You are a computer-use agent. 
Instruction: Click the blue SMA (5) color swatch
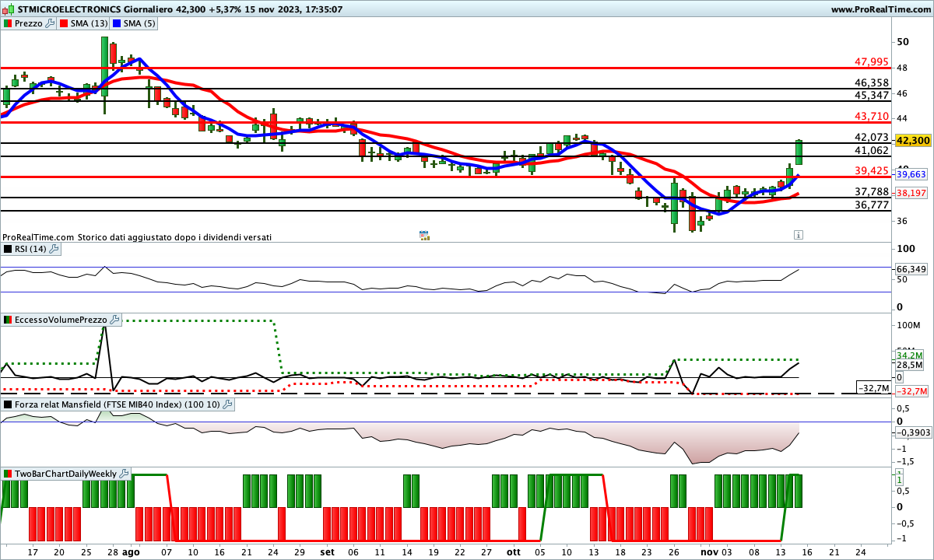pyautogui.click(x=117, y=23)
